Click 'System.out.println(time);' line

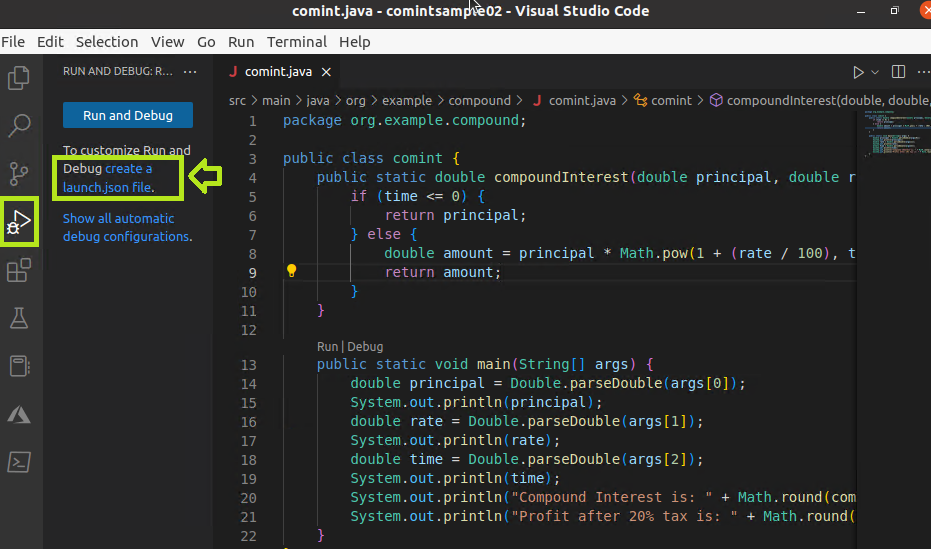pyautogui.click(x=455, y=478)
